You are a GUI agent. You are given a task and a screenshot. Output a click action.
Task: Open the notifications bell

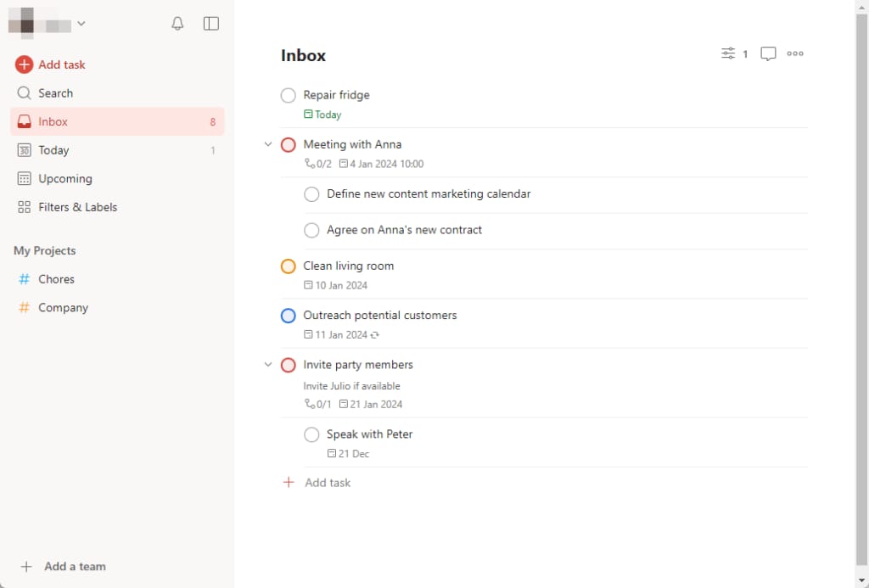pyautogui.click(x=177, y=24)
